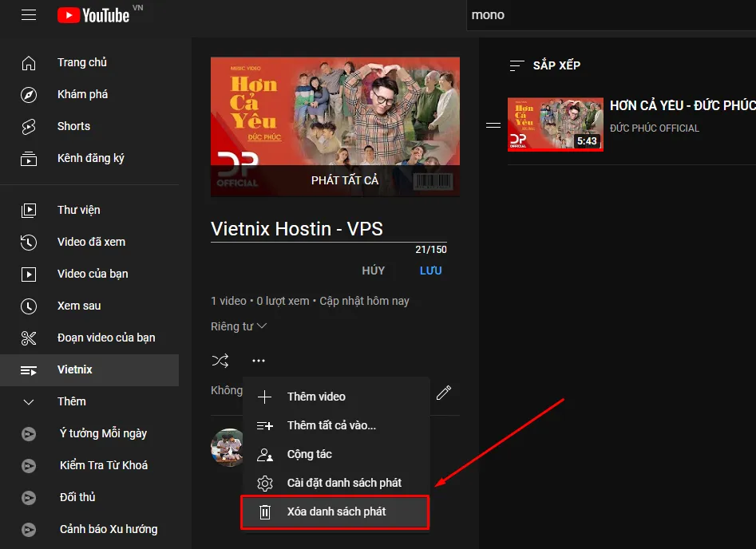This screenshot has width=756, height=549.
Task: Click the Xem sau clock icon
Action: pos(29,306)
